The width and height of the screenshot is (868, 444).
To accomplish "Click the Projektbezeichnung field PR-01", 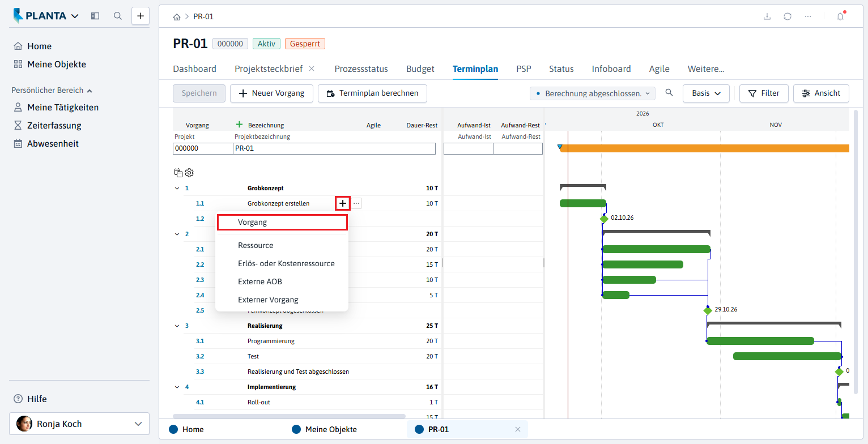I will tap(334, 148).
